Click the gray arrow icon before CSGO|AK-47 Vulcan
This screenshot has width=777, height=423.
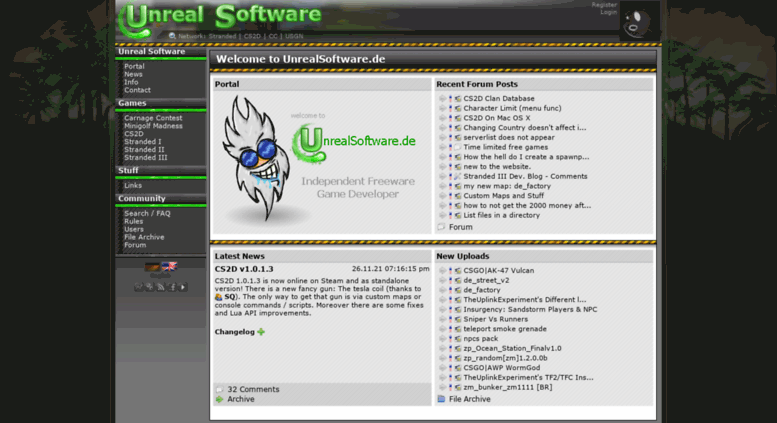click(442, 270)
